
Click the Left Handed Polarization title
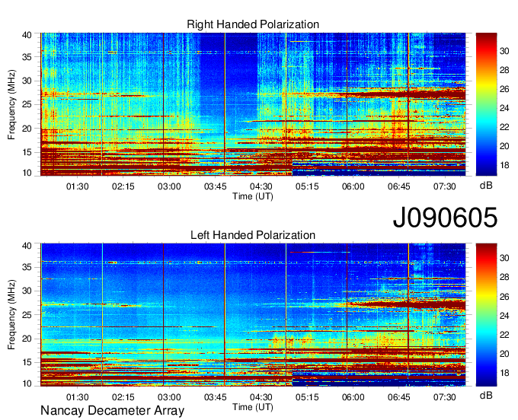253,235
